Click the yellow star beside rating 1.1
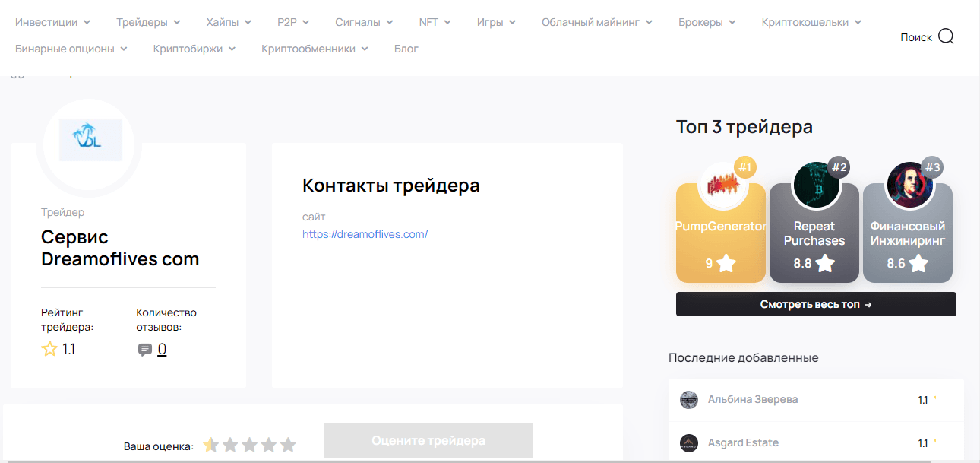 [48, 349]
